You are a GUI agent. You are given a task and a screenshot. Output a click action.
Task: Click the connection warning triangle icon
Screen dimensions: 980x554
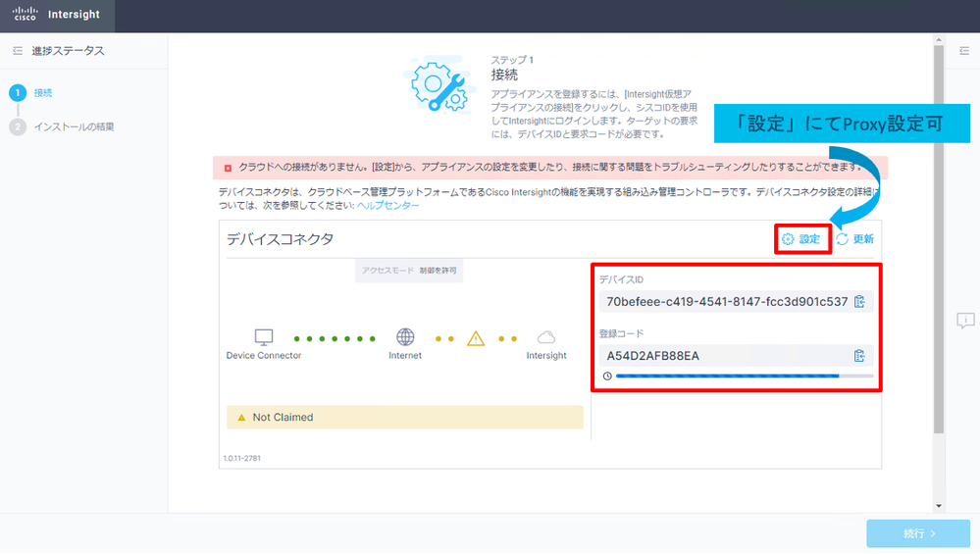coord(476,338)
